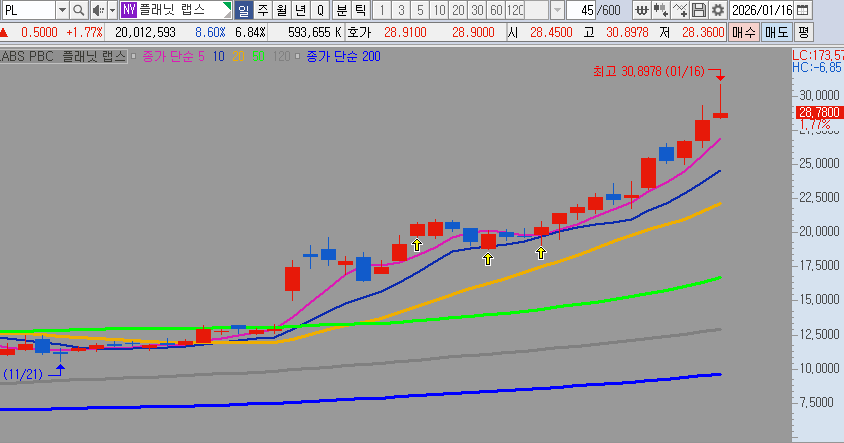Choose the 120 interval button

tap(515, 10)
